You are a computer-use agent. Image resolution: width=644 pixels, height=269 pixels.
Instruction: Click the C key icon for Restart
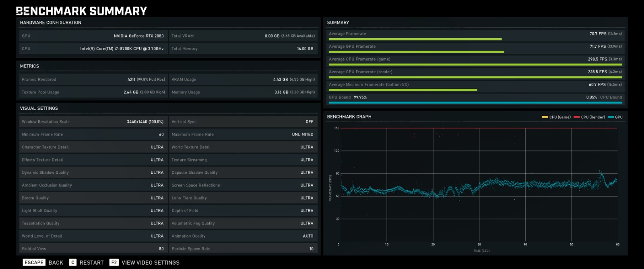[x=73, y=263]
